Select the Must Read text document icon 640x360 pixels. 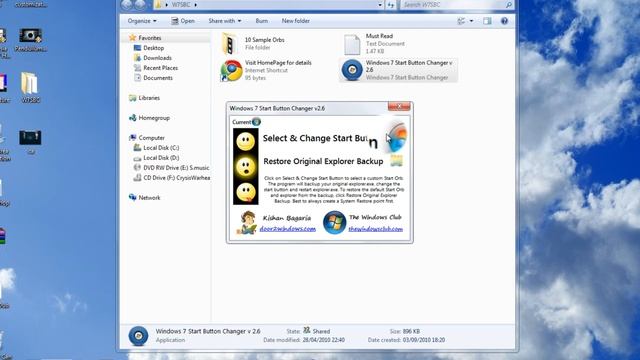352,44
